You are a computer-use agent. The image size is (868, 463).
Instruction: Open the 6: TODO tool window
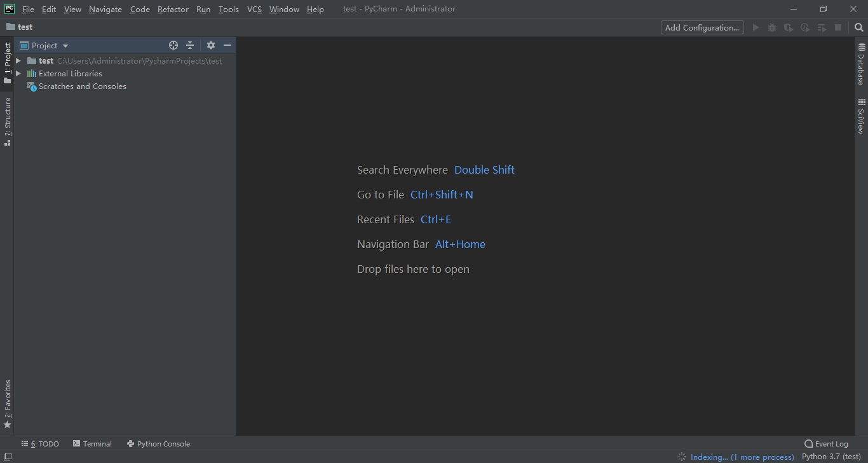click(x=40, y=444)
